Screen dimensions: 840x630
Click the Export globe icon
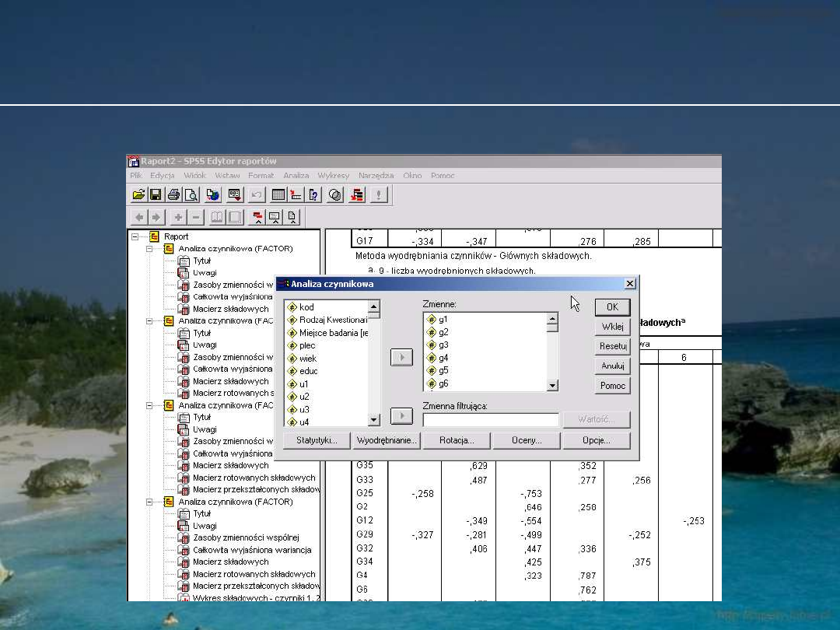pos(212,195)
